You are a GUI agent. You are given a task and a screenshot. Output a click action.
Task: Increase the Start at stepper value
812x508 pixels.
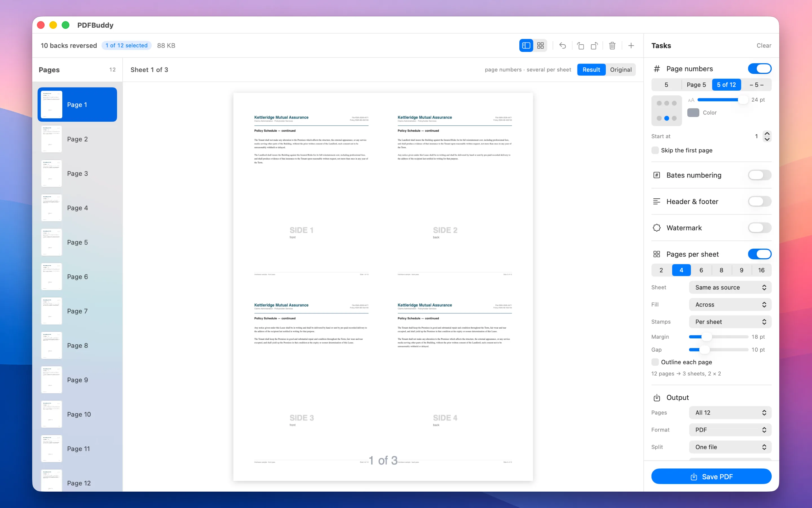767,134
